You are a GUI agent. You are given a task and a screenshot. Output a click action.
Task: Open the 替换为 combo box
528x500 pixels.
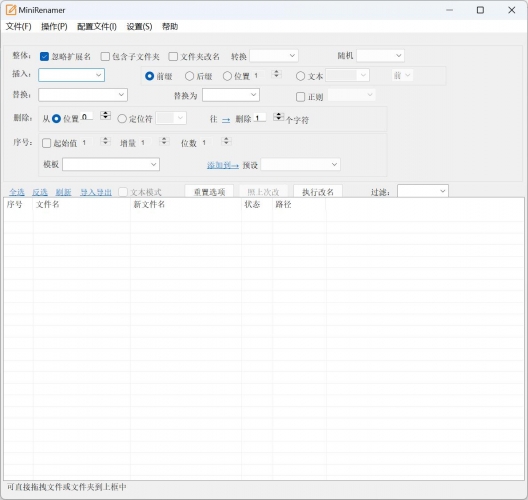(231, 95)
